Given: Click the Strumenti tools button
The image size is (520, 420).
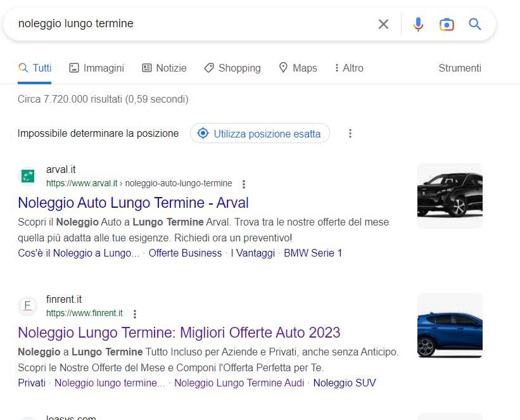Looking at the screenshot, I should [460, 68].
